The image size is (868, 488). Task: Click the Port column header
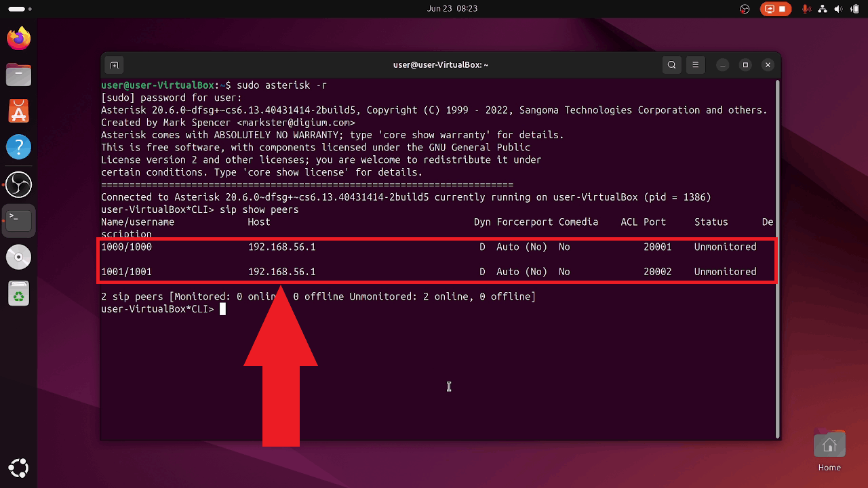(x=655, y=222)
